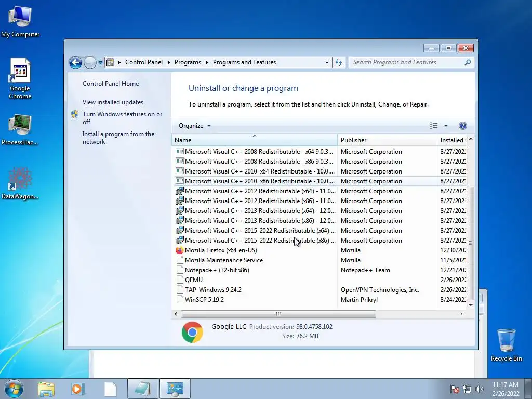This screenshot has width=532, height=399.
Task: Open the DataWagon desktop shortcut
Action: pyautogui.click(x=20, y=183)
